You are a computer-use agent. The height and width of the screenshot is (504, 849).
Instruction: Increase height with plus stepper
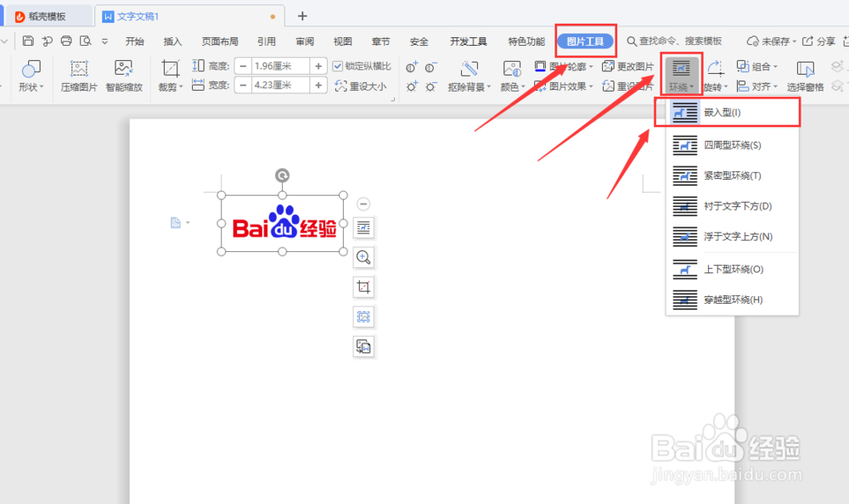click(x=318, y=66)
